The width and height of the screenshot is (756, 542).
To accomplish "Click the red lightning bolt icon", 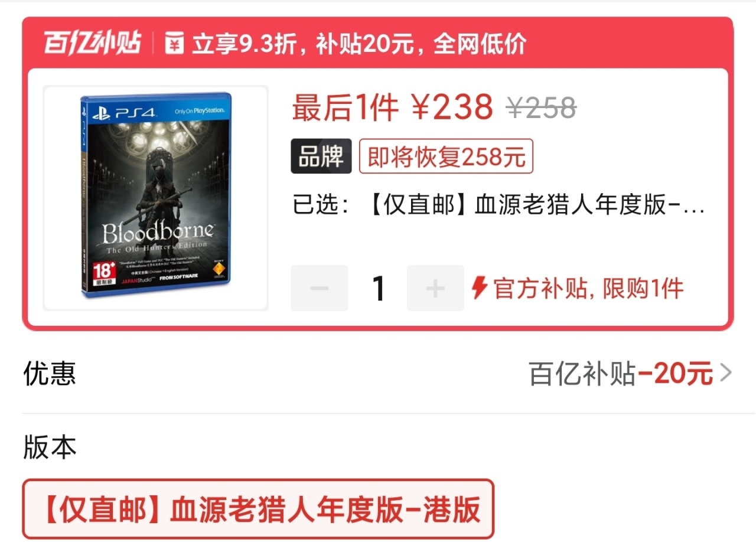I will pyautogui.click(x=479, y=288).
